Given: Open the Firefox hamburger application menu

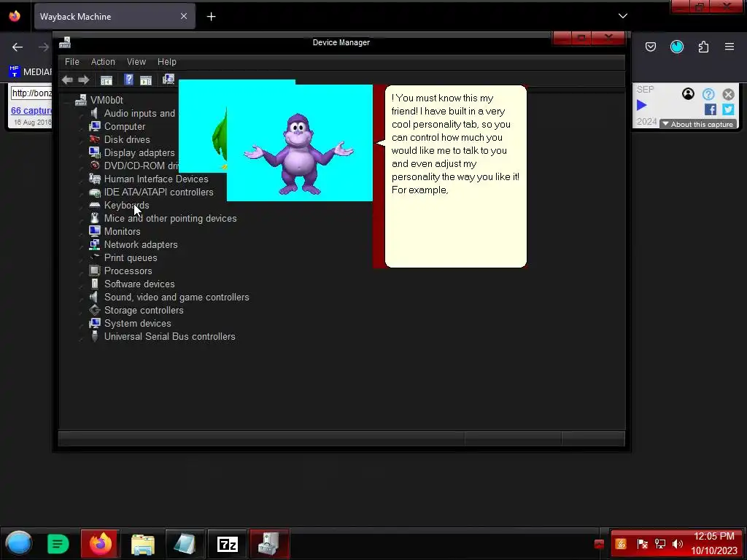Looking at the screenshot, I should pyautogui.click(x=729, y=47).
